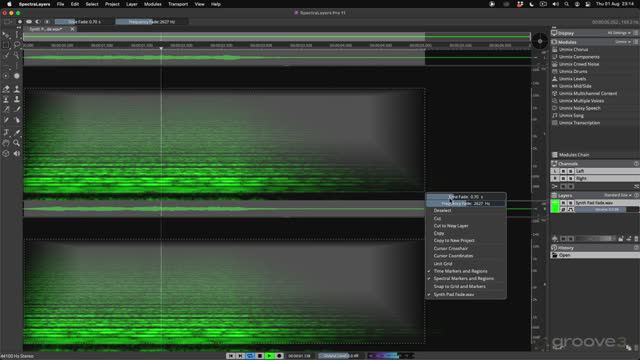Open the Select menu
This screenshot has height=360, width=640.
92,4
